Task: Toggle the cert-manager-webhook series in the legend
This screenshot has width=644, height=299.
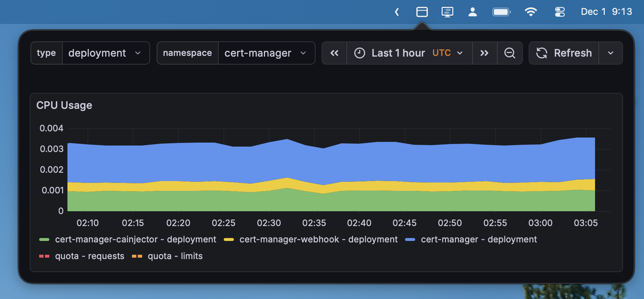Action: click(x=318, y=239)
